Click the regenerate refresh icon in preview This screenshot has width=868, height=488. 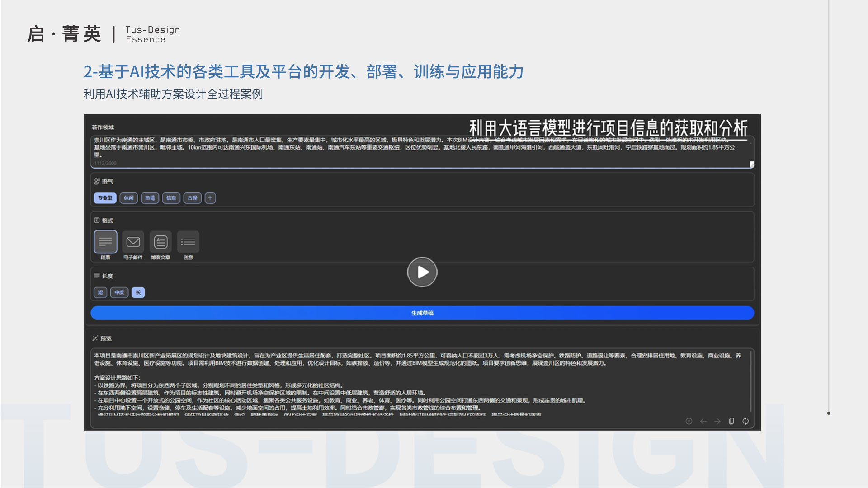745,421
